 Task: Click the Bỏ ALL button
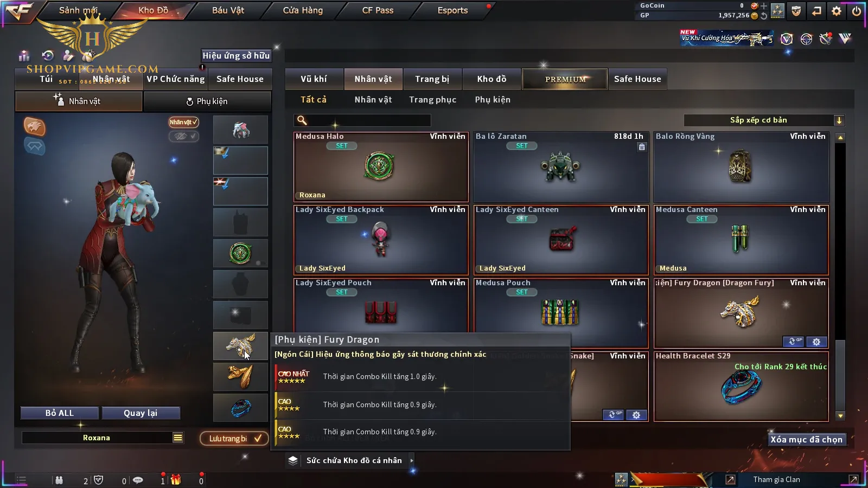coord(60,413)
